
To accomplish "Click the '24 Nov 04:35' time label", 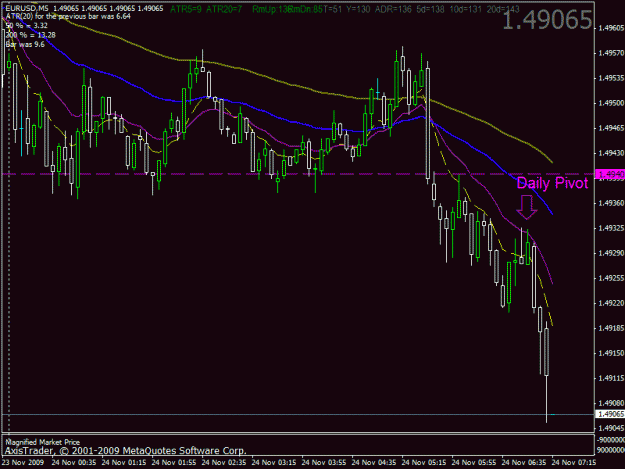I will point(374,463).
